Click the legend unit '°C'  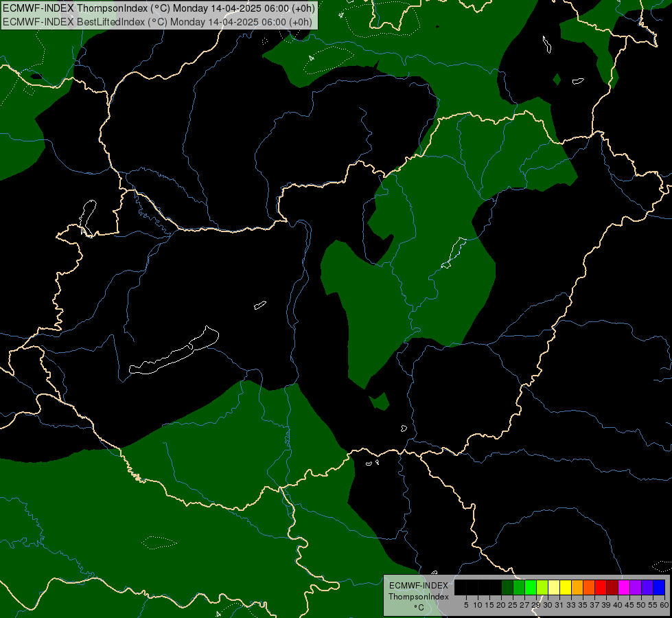point(419,608)
